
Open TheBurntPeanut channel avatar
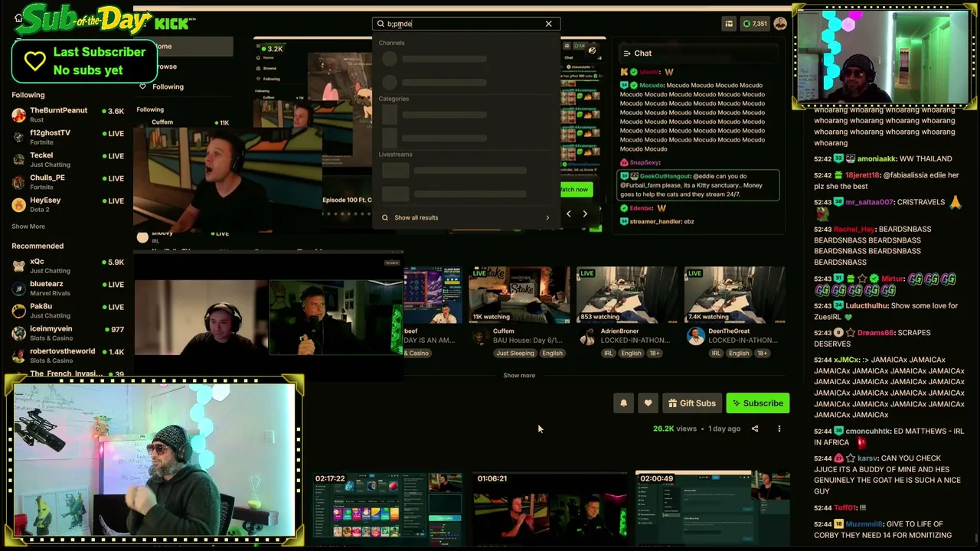19,115
